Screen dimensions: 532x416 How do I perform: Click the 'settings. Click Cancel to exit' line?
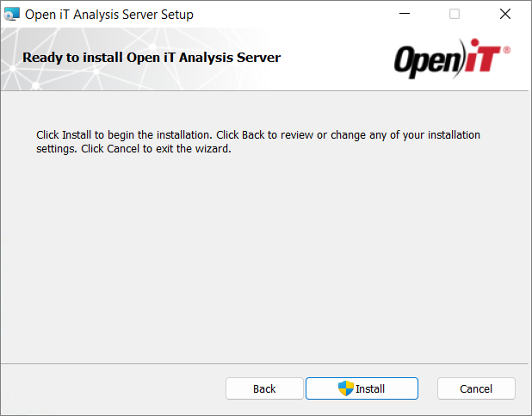133,149
